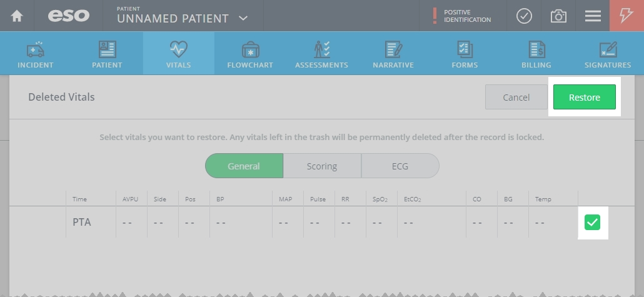Click the Cancel button
The height and width of the screenshot is (297, 644).
pyautogui.click(x=516, y=97)
